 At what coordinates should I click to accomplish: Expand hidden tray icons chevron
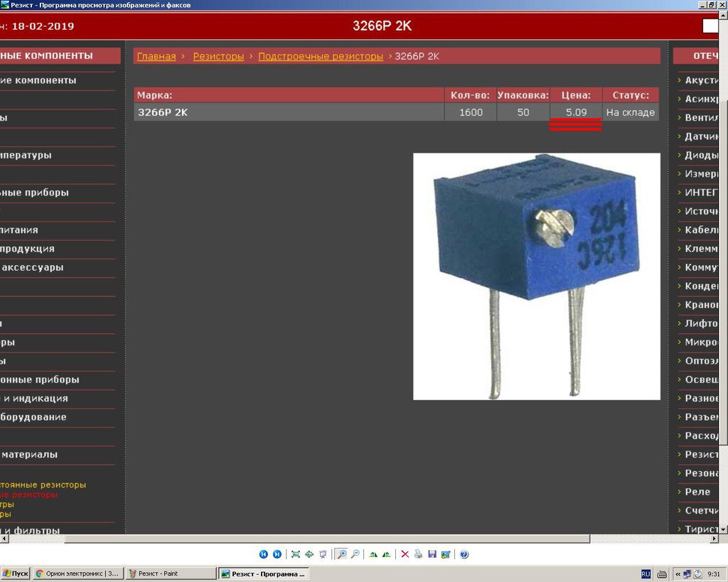click(678, 574)
